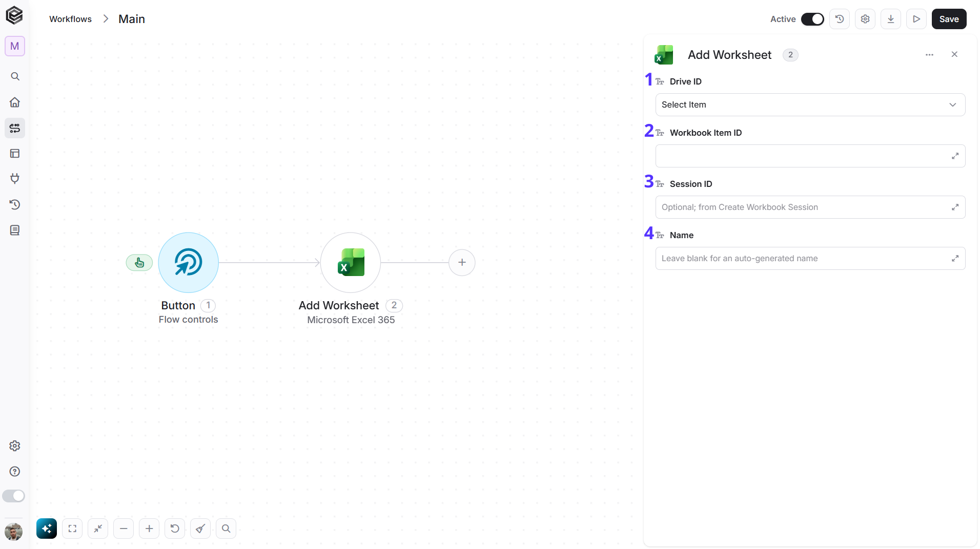Go to Home via sidebar house icon

15,102
